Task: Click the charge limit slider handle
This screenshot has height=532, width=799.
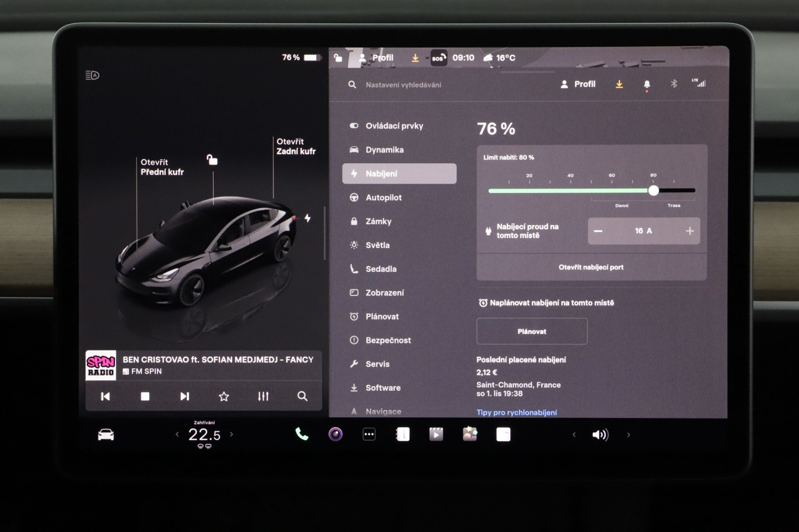Action: (653, 190)
